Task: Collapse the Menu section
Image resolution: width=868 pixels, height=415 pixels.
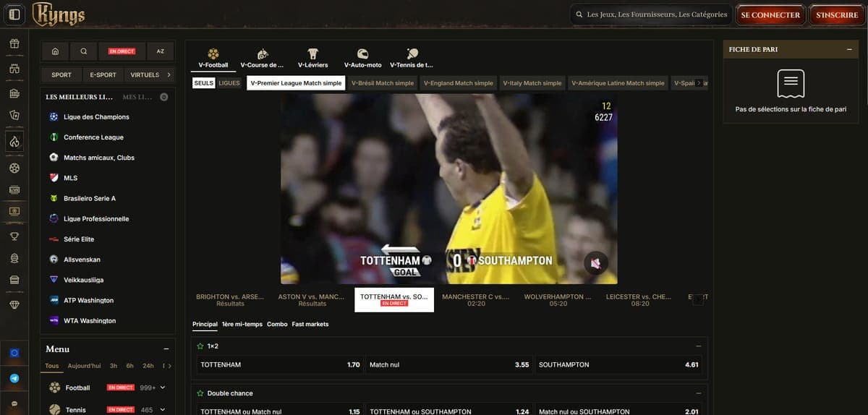Action: point(166,349)
